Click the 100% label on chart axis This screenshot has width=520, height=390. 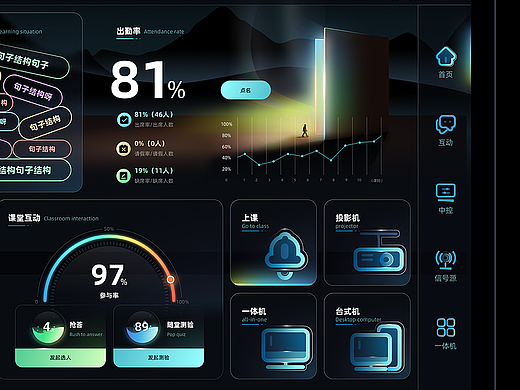click(x=226, y=124)
